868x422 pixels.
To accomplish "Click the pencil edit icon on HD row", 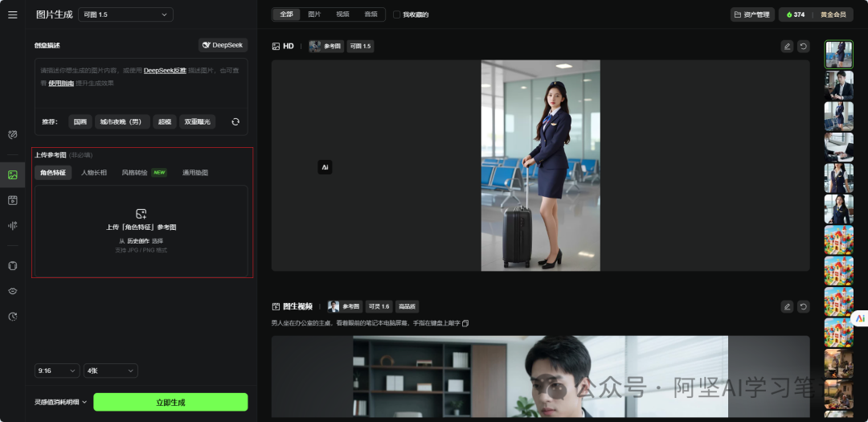I will coord(787,47).
